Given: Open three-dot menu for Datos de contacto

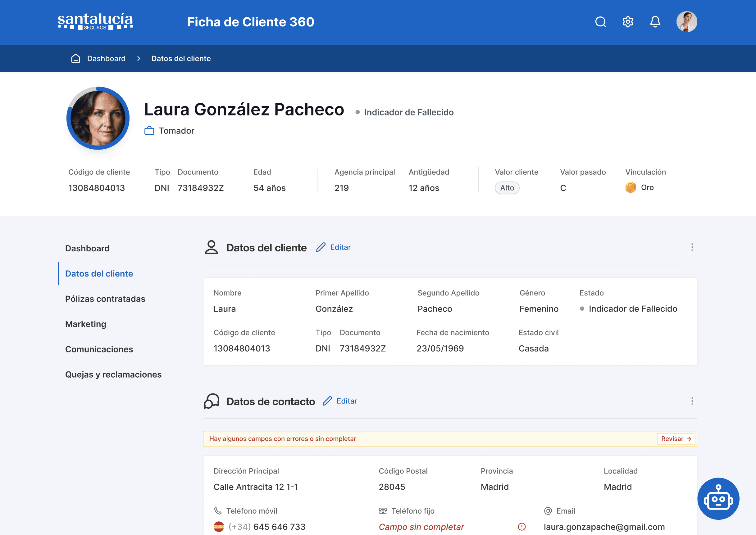Looking at the screenshot, I should [x=692, y=401].
